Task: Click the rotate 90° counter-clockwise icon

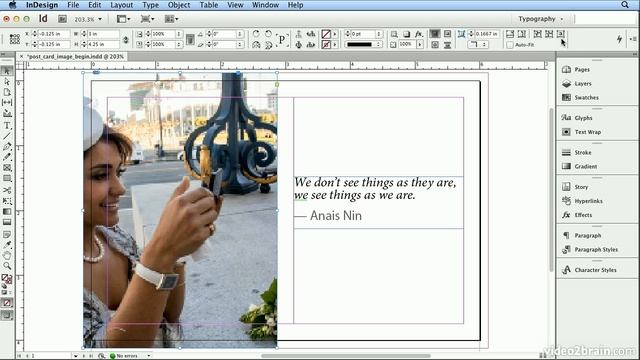Action: (268, 34)
